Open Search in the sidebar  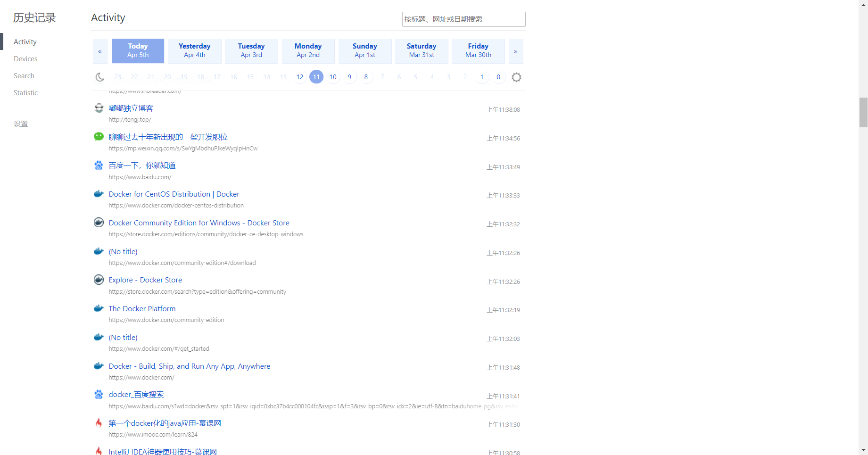[x=24, y=76]
